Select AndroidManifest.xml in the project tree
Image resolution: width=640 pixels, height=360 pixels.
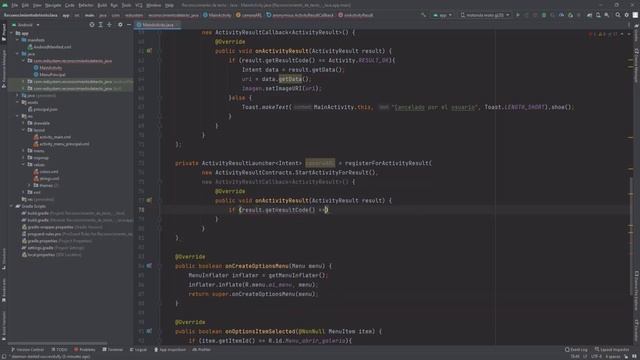[49, 47]
